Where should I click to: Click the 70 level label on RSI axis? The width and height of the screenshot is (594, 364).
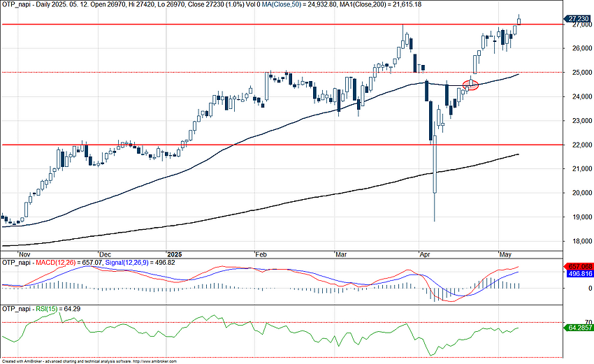point(569,322)
